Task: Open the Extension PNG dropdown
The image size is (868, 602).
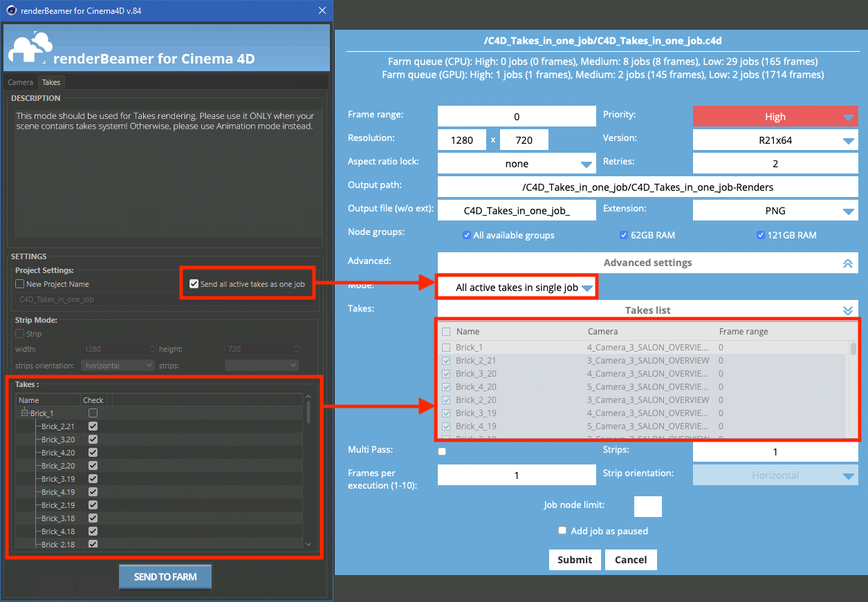Action: pos(775,211)
